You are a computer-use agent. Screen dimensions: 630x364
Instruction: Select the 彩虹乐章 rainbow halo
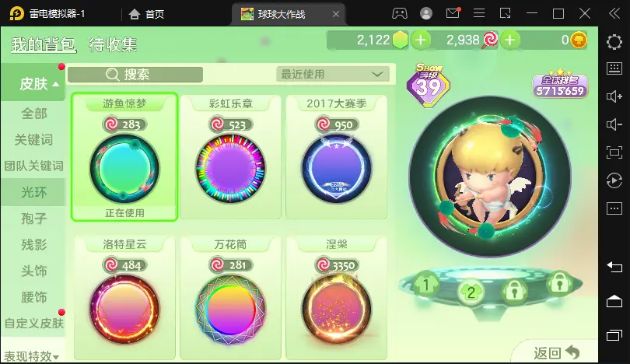(x=230, y=157)
